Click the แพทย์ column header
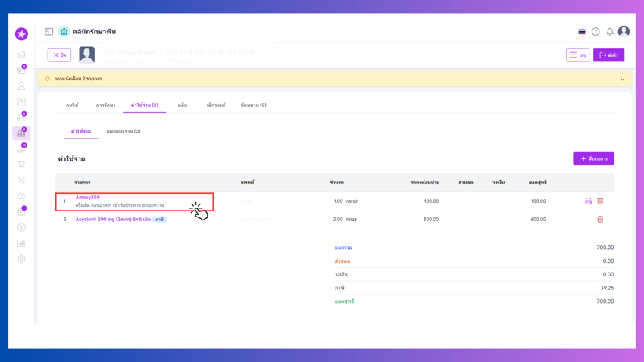644x362 pixels. (x=247, y=183)
